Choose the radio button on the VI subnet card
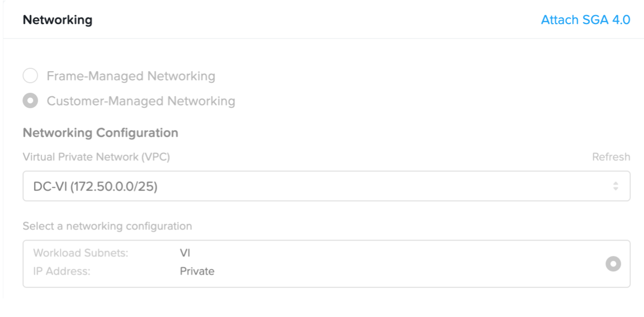The height and width of the screenshot is (317, 644). pos(613,264)
